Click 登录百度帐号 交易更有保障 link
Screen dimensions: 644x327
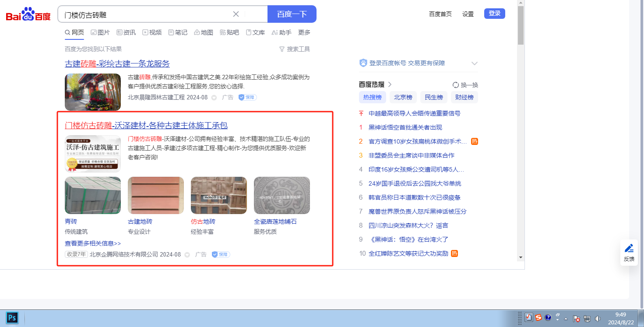click(407, 63)
